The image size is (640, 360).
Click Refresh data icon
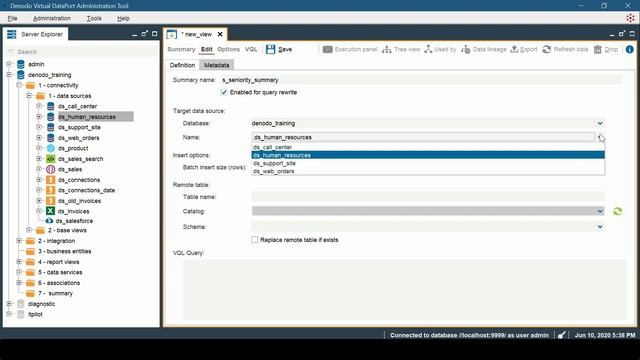pyautogui.click(x=547, y=49)
